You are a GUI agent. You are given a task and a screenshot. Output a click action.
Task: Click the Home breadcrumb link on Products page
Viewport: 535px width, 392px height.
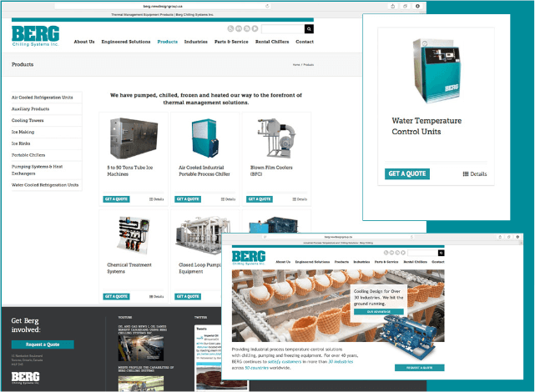pyautogui.click(x=296, y=65)
